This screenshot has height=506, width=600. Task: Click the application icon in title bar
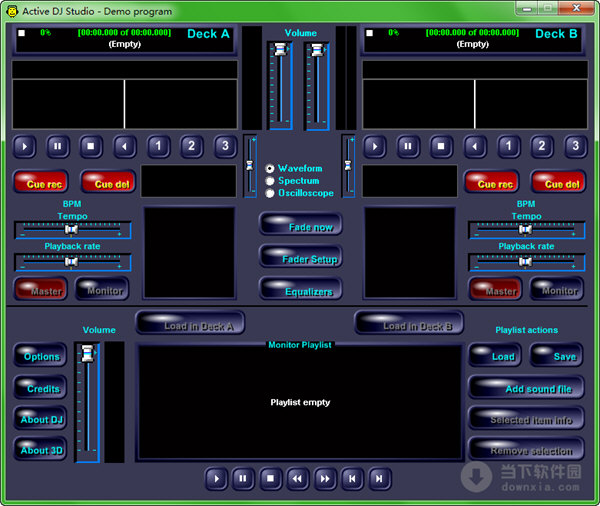tap(12, 11)
